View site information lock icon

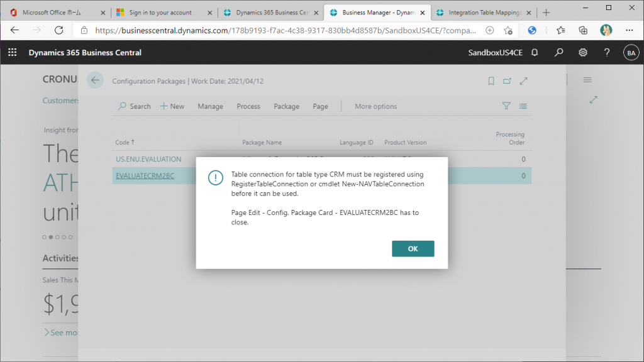pos(84,30)
